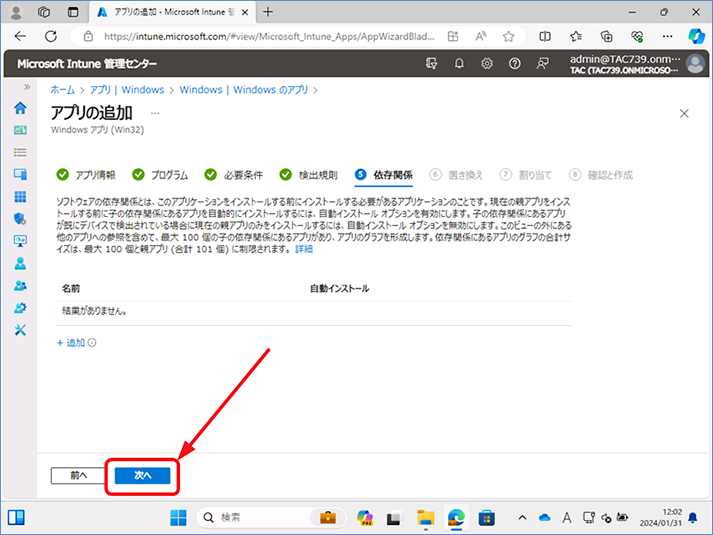
Task: Go to the プログラム step tab
Action: tap(160, 175)
